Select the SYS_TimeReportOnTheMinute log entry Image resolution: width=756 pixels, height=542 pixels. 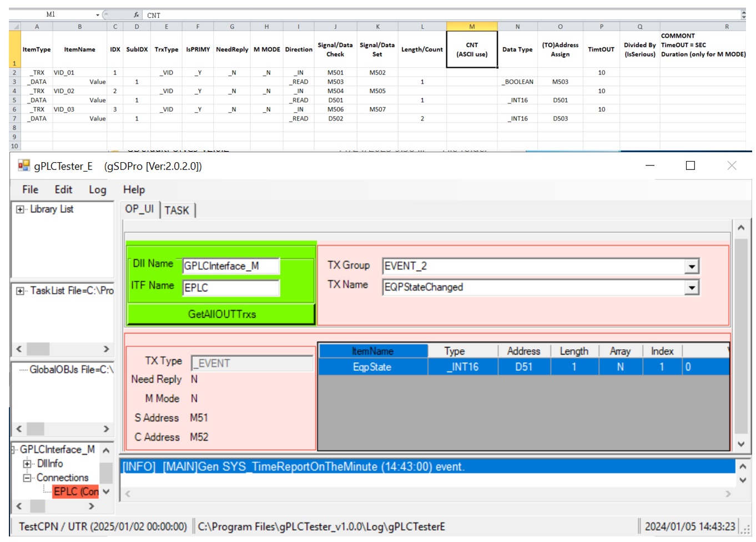[427, 467]
